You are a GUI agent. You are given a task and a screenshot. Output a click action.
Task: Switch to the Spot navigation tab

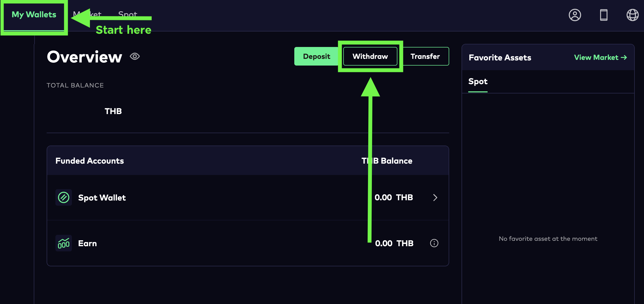pos(128,13)
